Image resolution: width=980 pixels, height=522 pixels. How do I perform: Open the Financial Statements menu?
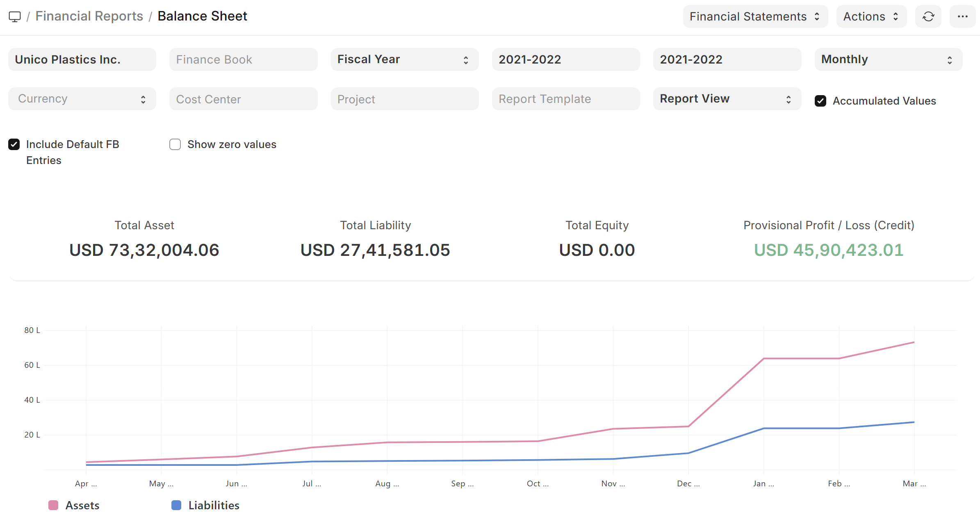[x=748, y=17]
